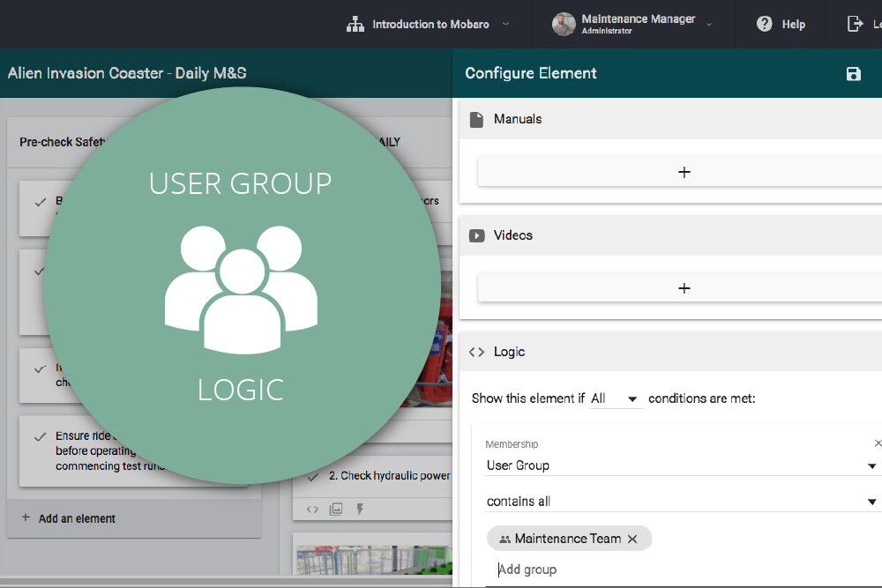Click the Maintenance Manager avatar picture
Viewport: 882px width, 588px height.
tap(564, 24)
